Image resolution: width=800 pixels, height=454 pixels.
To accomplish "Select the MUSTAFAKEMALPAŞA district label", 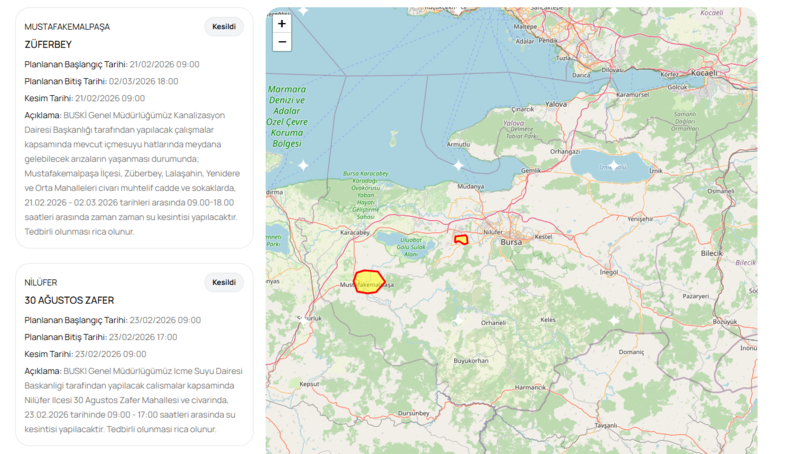I will [x=67, y=27].
